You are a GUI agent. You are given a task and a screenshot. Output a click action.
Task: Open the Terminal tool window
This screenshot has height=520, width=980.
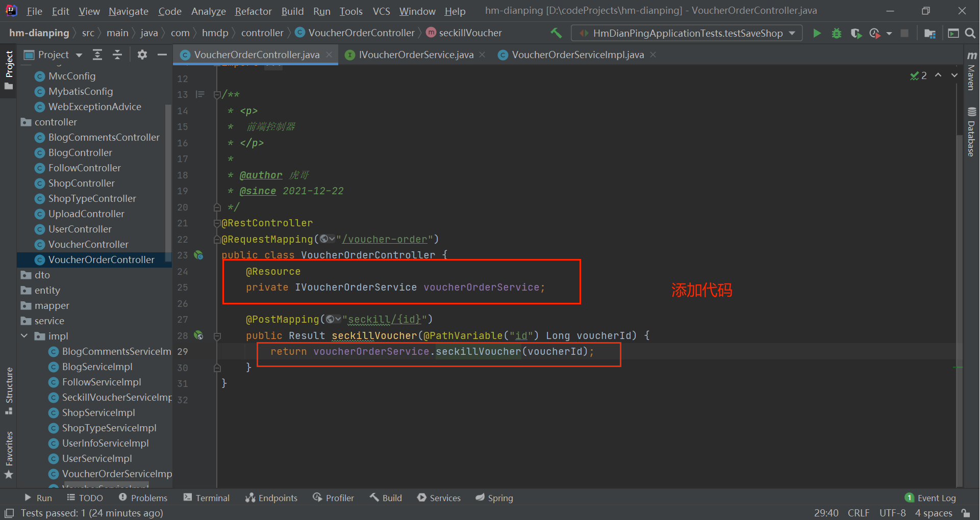point(207,498)
